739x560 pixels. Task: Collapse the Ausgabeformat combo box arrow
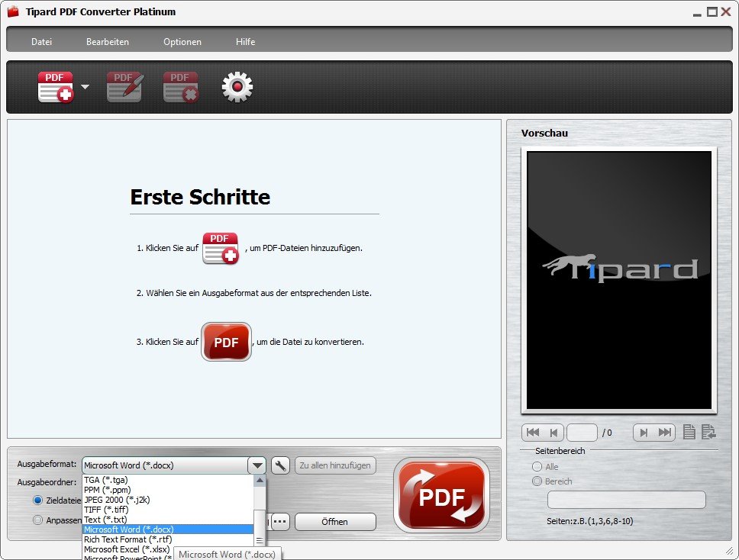tap(257, 465)
